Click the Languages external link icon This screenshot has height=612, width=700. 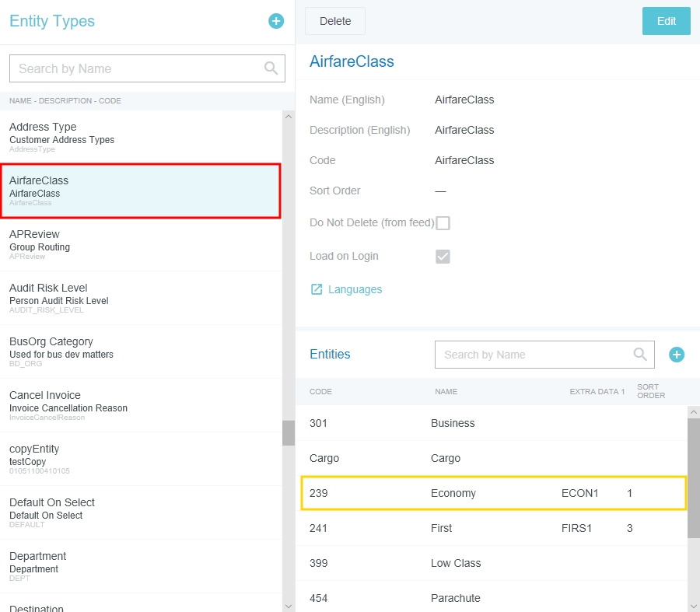(317, 289)
